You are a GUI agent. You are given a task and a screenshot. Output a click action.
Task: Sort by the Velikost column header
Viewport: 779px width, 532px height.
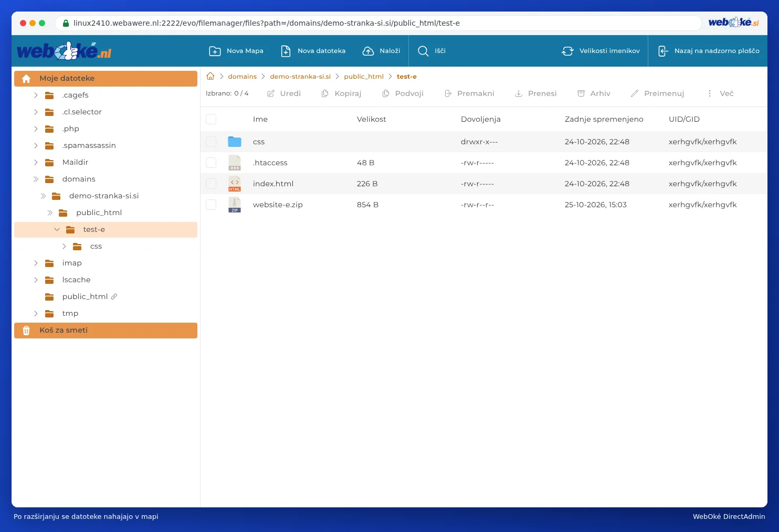point(371,119)
